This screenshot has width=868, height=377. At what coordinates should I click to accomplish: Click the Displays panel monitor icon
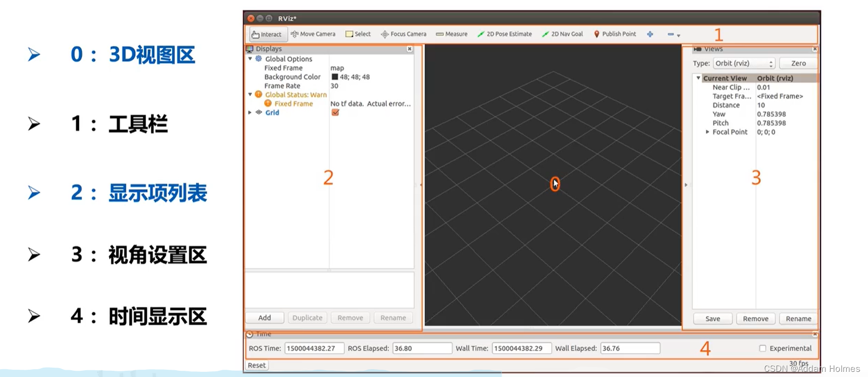point(249,49)
